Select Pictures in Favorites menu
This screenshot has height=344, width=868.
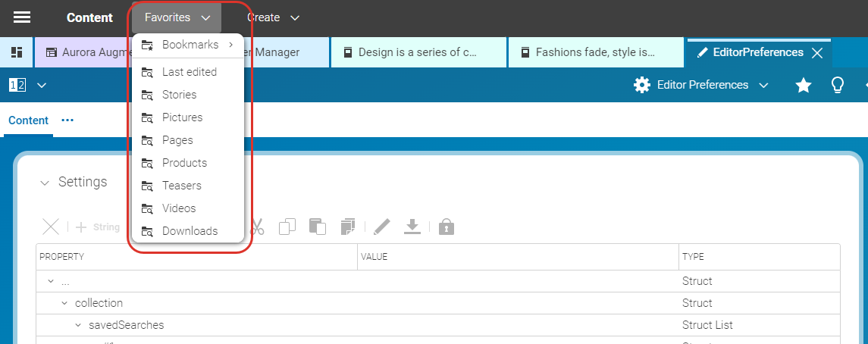point(188,117)
